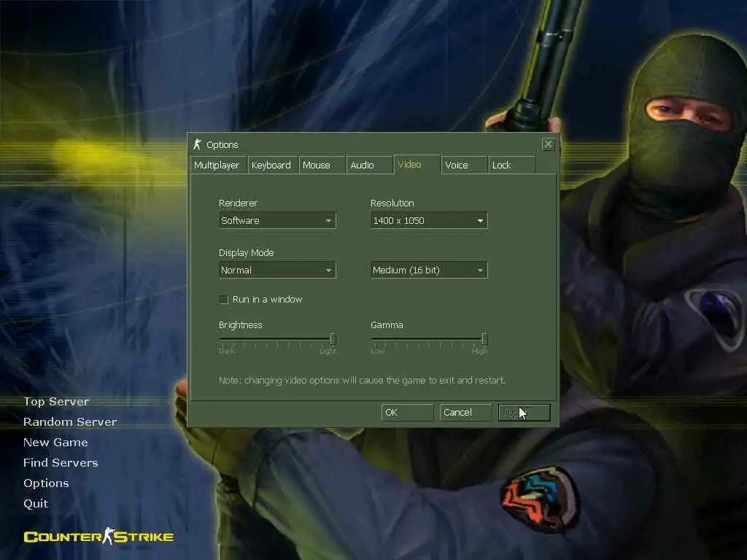Close the Options dialog with the X

tap(548, 144)
